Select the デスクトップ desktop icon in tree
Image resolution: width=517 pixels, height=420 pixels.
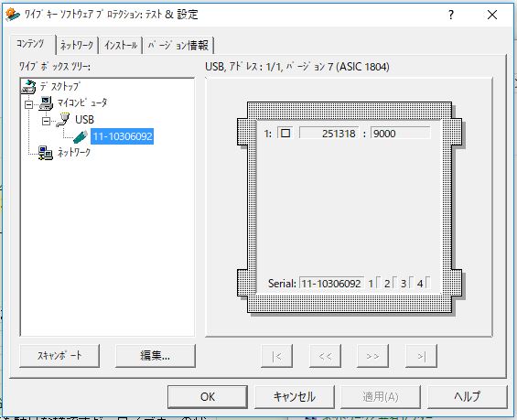coord(28,87)
